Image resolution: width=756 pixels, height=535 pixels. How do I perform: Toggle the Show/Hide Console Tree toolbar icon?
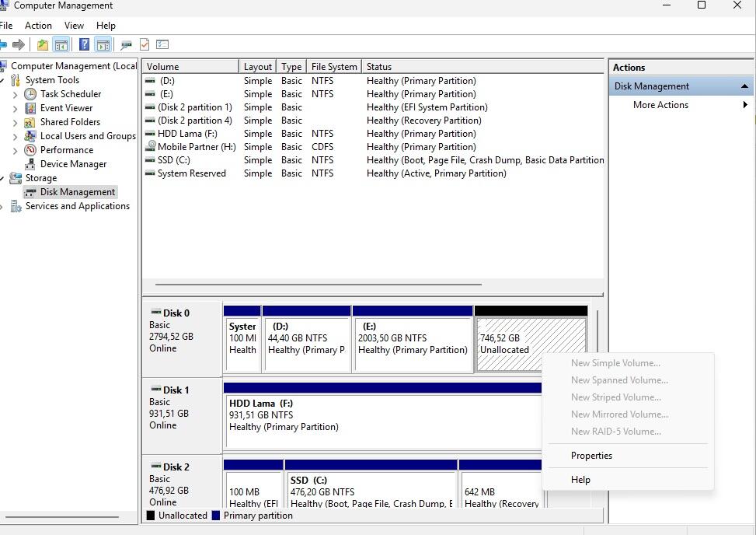[62, 44]
